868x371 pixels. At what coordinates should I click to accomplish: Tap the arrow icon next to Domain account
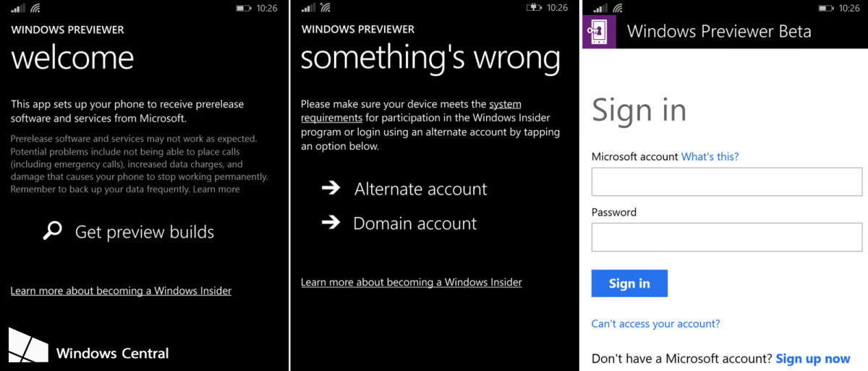click(331, 222)
